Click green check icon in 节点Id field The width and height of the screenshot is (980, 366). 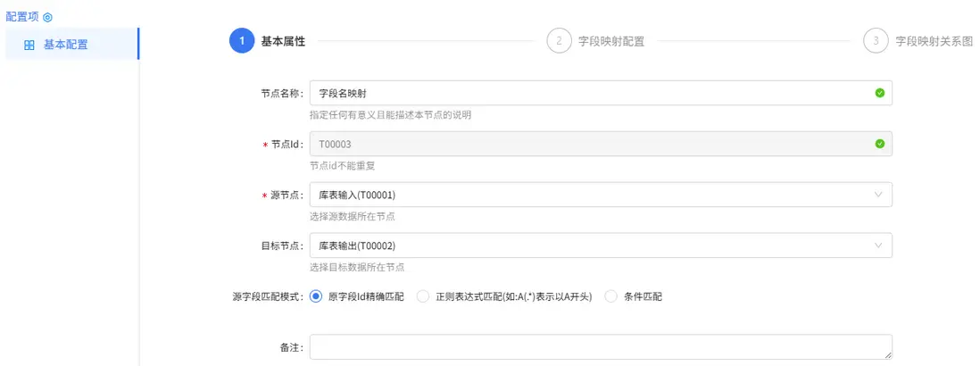click(x=879, y=144)
